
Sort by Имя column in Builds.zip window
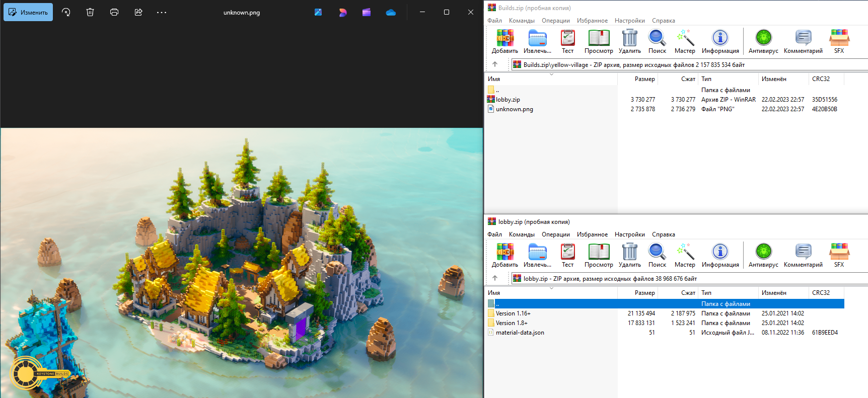(551, 79)
